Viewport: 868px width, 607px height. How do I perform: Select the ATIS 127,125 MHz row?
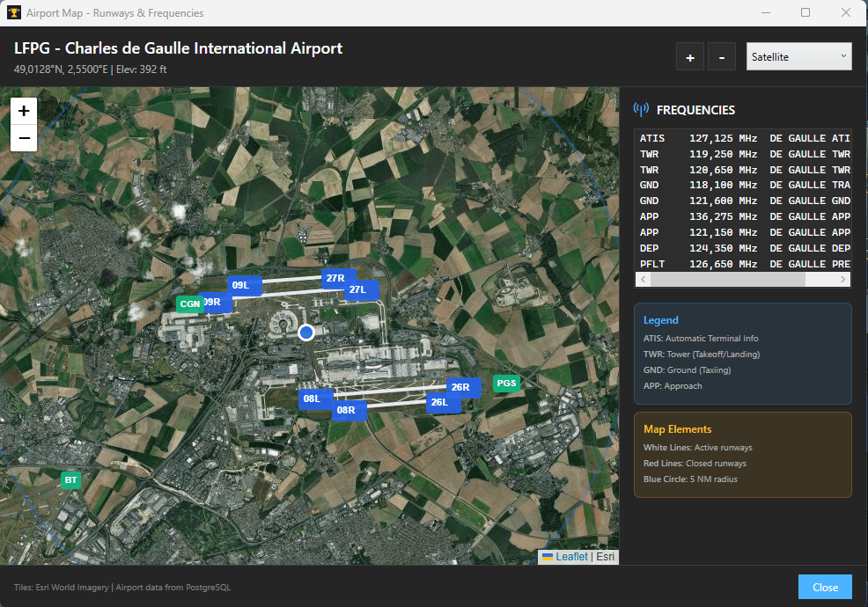tap(744, 138)
